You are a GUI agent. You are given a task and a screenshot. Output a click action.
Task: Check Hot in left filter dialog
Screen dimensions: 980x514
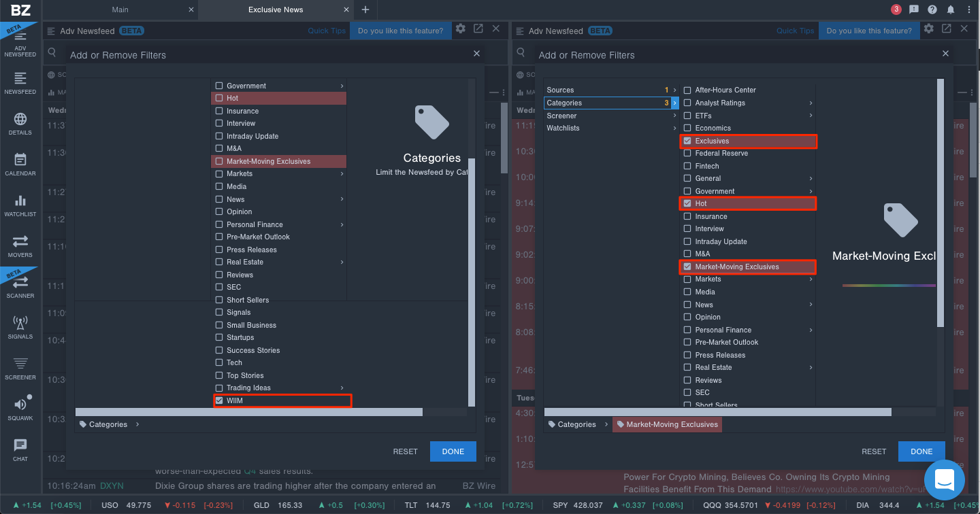pos(219,98)
